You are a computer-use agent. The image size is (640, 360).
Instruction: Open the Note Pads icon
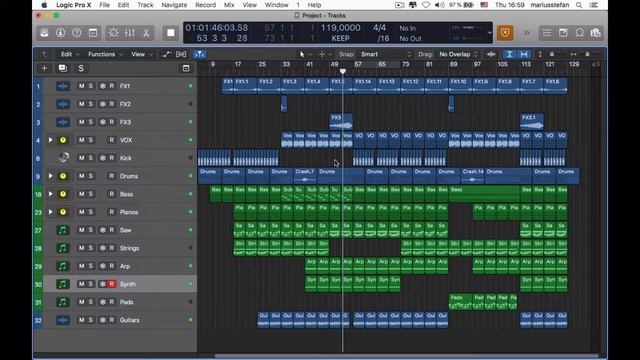click(x=563, y=33)
